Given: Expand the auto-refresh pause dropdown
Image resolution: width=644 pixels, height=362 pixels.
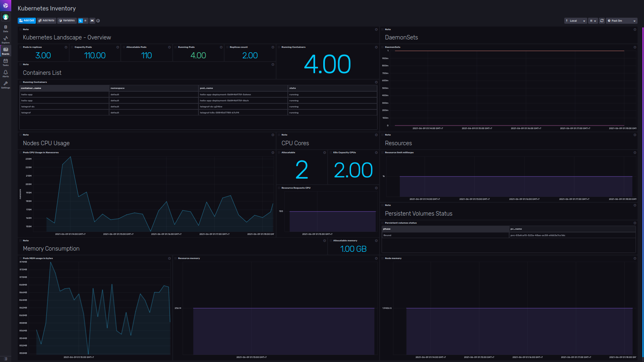Looking at the screenshot, I should pos(593,21).
